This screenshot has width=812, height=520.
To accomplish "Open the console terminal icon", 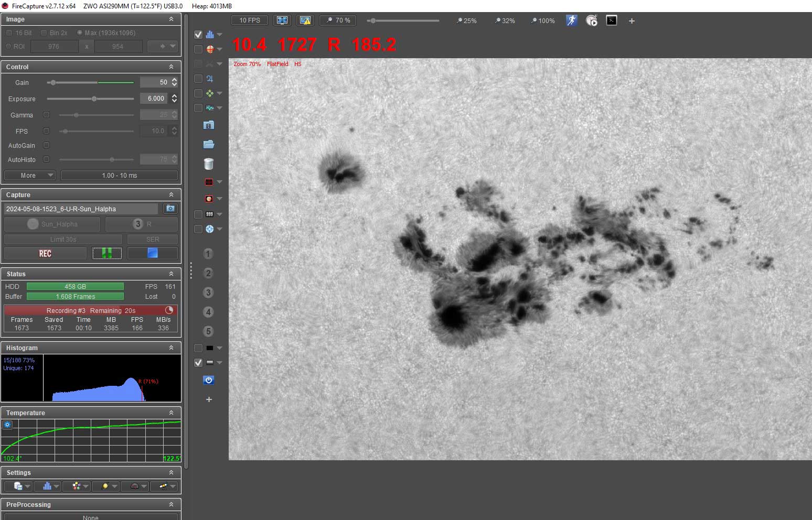I will (612, 20).
